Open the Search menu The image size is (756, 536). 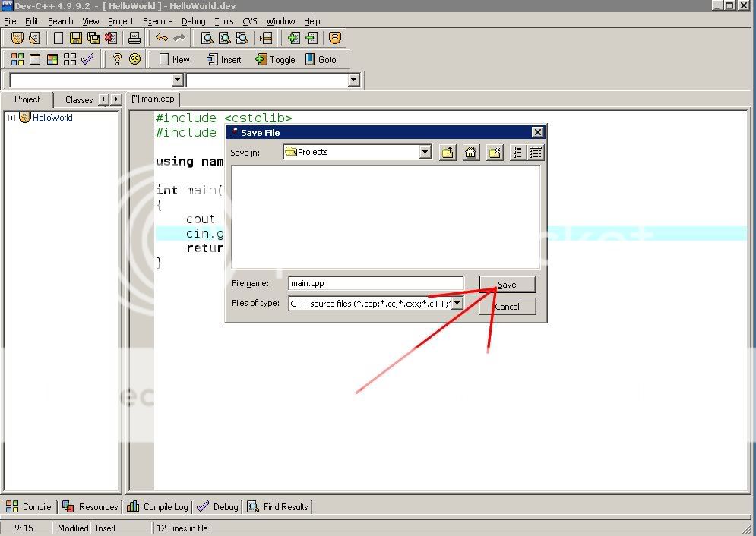point(60,21)
